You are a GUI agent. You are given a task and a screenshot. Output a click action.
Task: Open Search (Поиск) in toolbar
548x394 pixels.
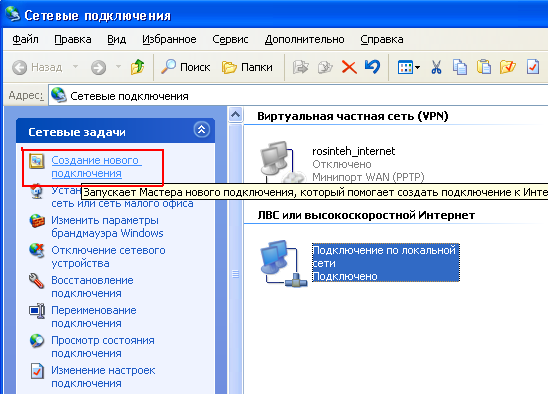pos(186,67)
